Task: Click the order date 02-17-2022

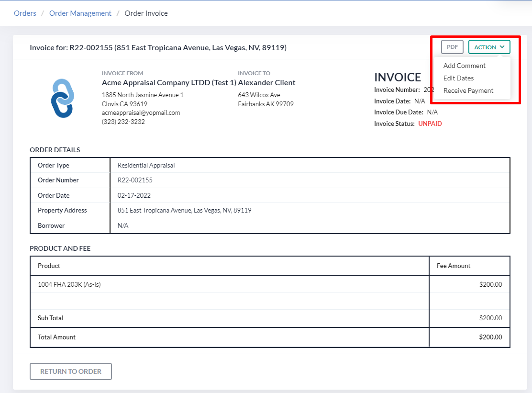Action: tap(134, 195)
